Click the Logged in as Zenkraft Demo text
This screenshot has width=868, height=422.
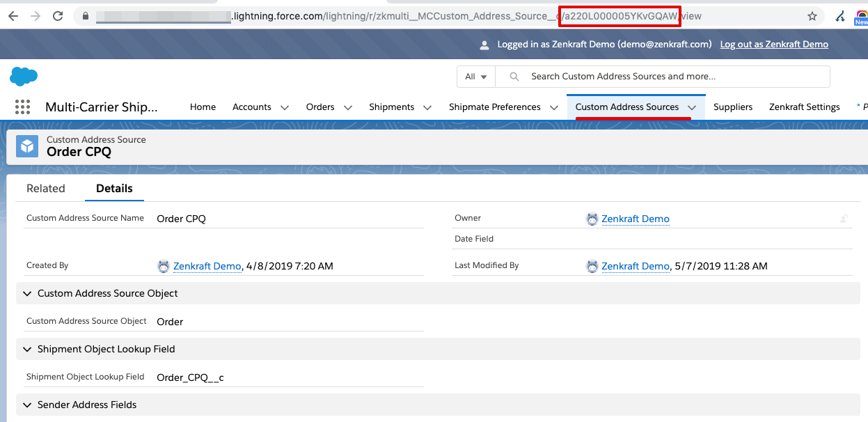604,45
